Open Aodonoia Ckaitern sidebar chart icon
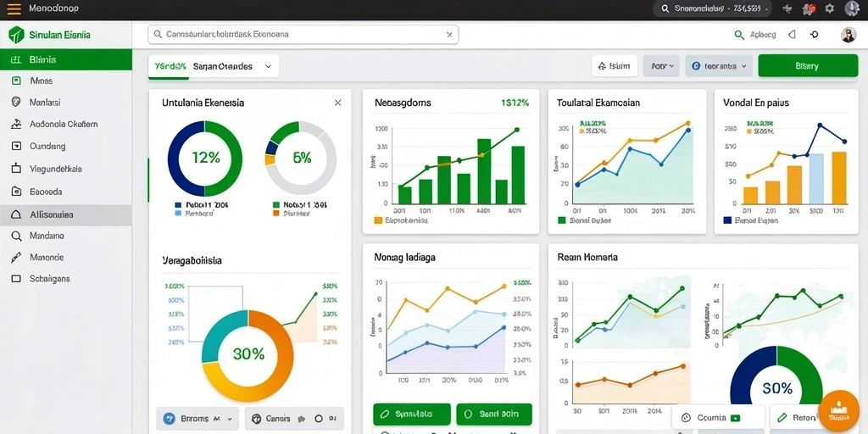Screen dimensions: 868x434 pyautogui.click(x=16, y=124)
